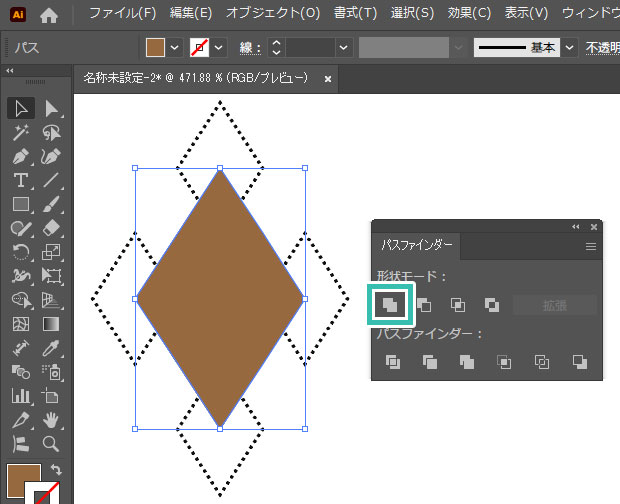Expand the 基本 stroke profile dropdown
This screenshot has width=620, height=504.
pos(569,47)
